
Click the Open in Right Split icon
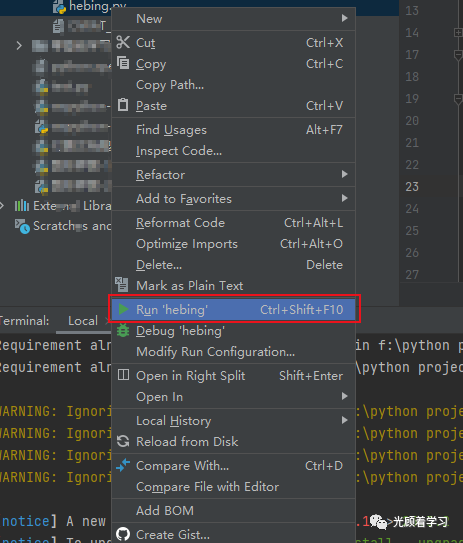(x=123, y=375)
